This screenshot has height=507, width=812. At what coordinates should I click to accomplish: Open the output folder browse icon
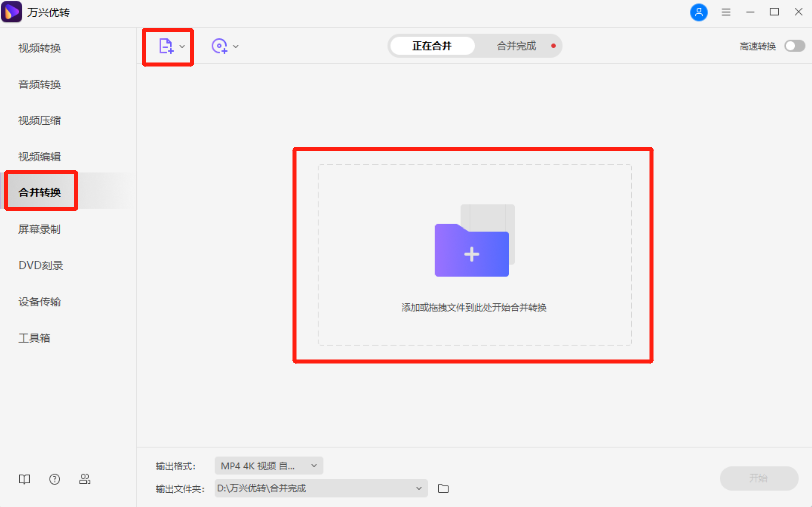[443, 488]
